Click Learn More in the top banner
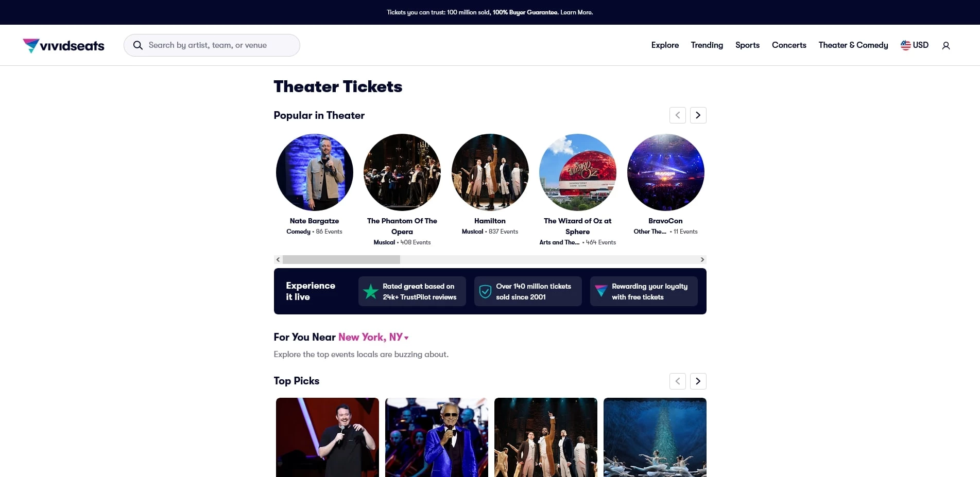 [576, 12]
